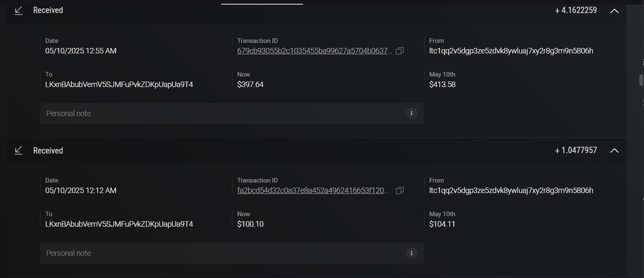The image size is (644, 278).
Task: Click the received arrow icon for the 4.1622259 transaction
Action: click(x=19, y=11)
